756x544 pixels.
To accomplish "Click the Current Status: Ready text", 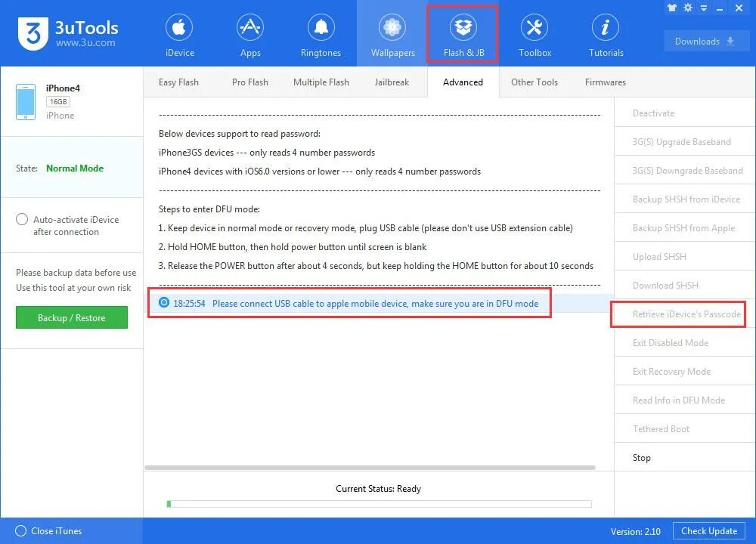I will click(379, 489).
